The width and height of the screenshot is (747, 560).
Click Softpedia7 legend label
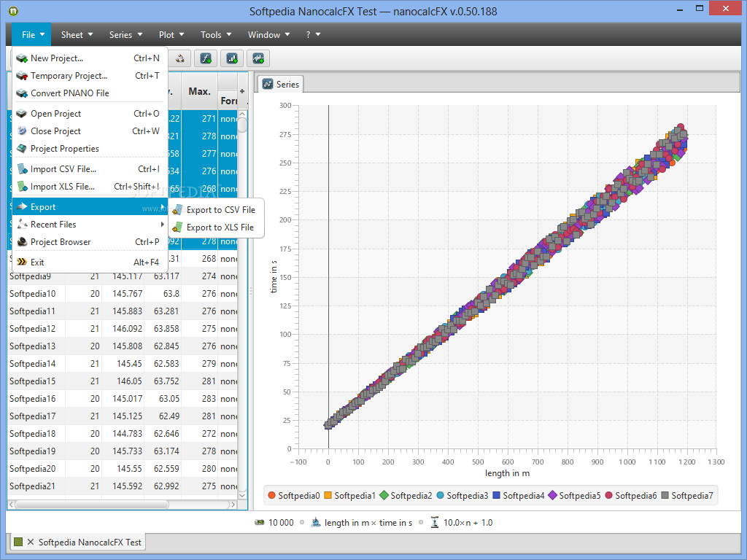692,496
